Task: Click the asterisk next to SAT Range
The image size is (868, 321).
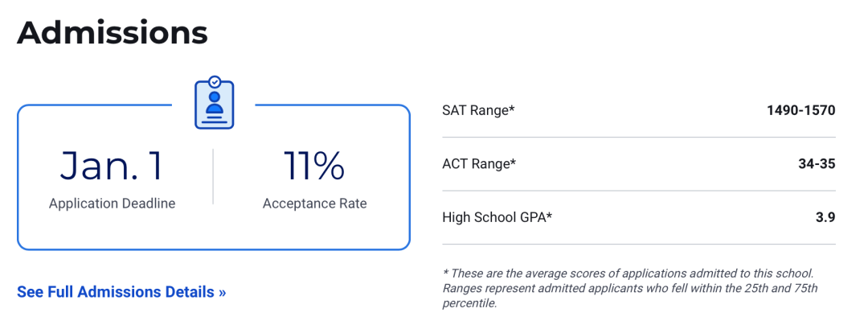Action: coord(511,108)
